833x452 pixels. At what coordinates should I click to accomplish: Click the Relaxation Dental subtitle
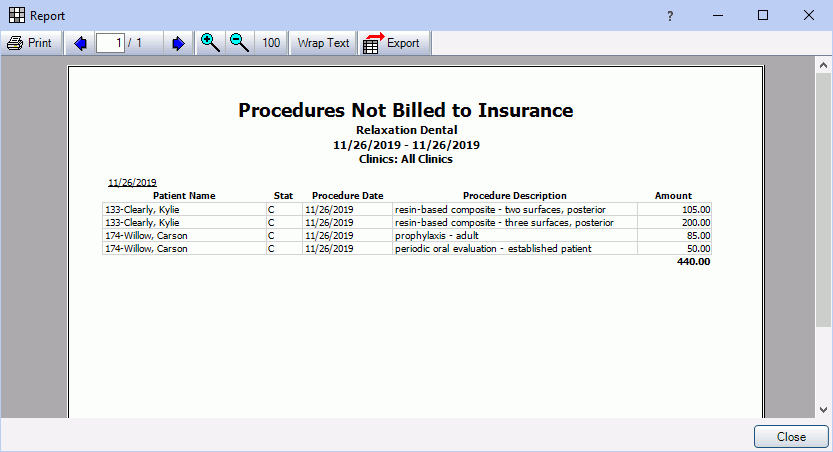tap(406, 130)
